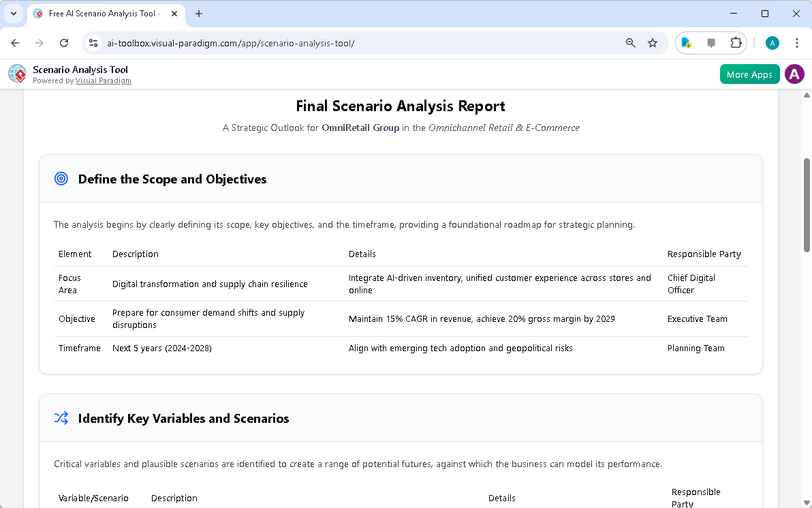Bookmark the page via the star icon
This screenshot has width=812, height=508.
coord(653,42)
